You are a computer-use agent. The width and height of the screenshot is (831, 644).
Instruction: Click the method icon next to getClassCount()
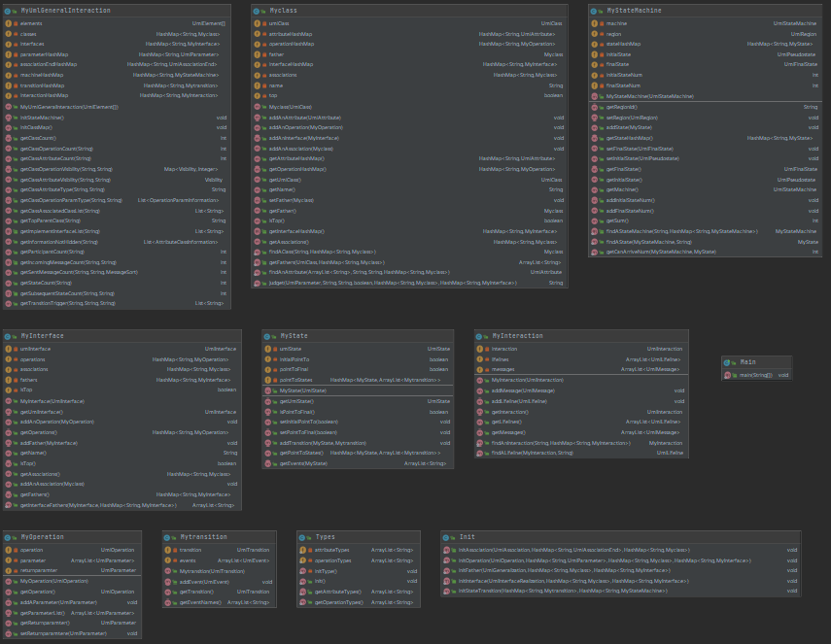click(x=9, y=138)
